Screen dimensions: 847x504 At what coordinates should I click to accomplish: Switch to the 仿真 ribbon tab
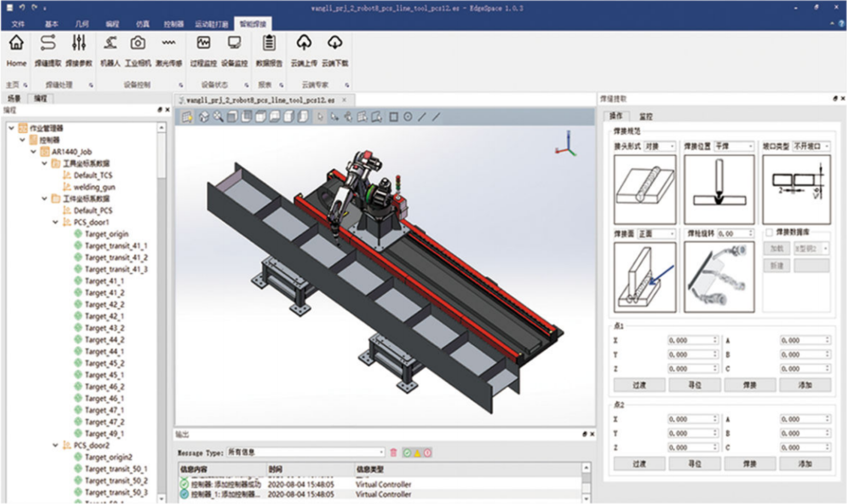(x=142, y=24)
